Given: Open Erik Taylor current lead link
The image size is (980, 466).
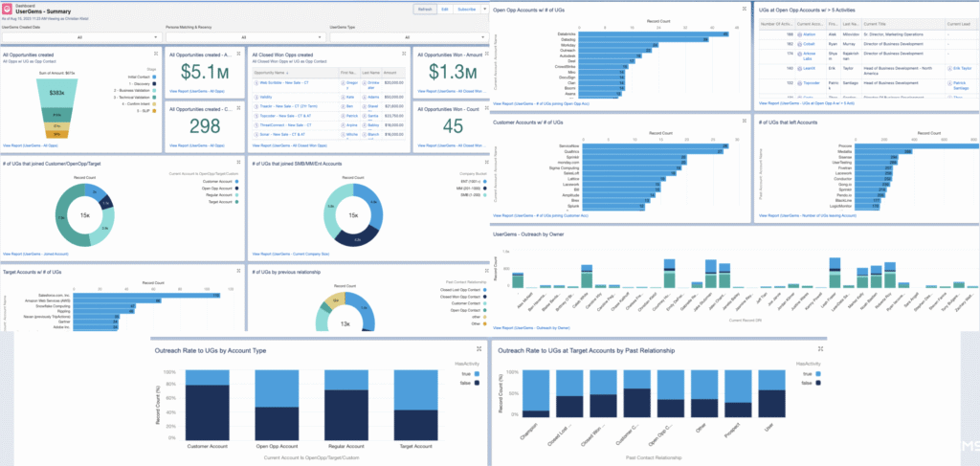Looking at the screenshot, I should [963, 69].
